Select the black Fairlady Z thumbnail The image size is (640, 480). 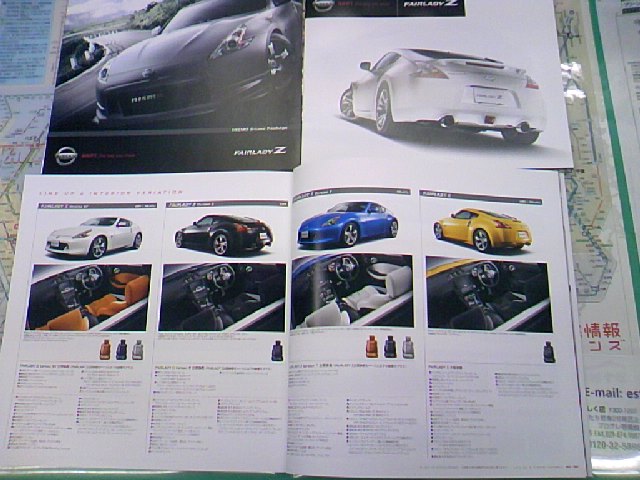coord(224,234)
